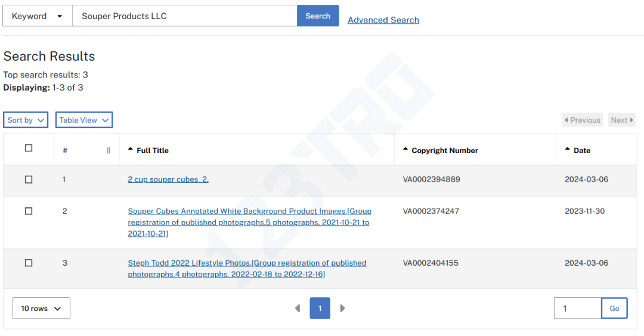Open Souper Cubes Annotated White Background Product Images link
This screenshot has width=644, height=336.
click(x=249, y=222)
